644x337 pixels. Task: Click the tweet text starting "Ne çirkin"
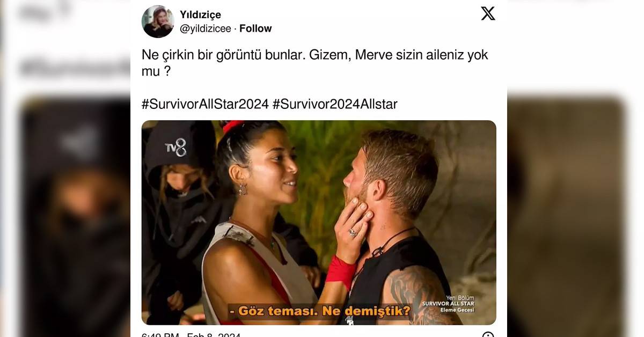(x=315, y=63)
